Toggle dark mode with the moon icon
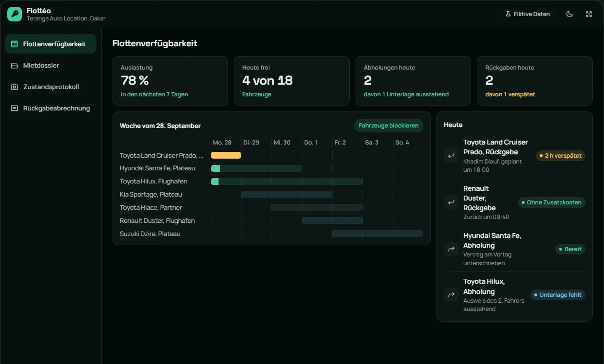 [569, 14]
